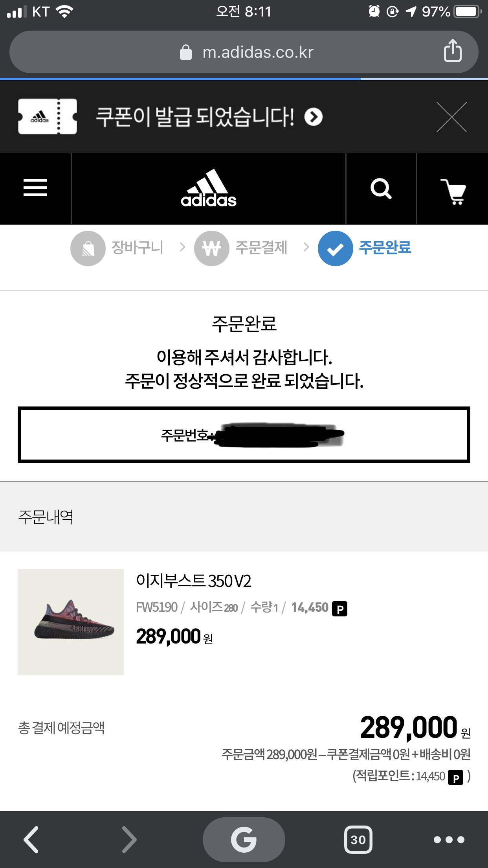488x868 pixels.
Task: Tap the m.adidas.co.kr address bar
Action: point(244,52)
